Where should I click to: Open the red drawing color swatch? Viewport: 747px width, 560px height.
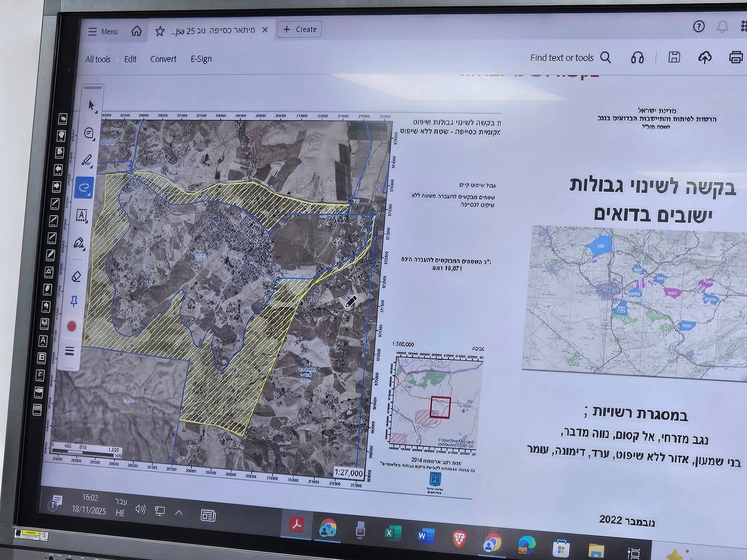pos(71,326)
